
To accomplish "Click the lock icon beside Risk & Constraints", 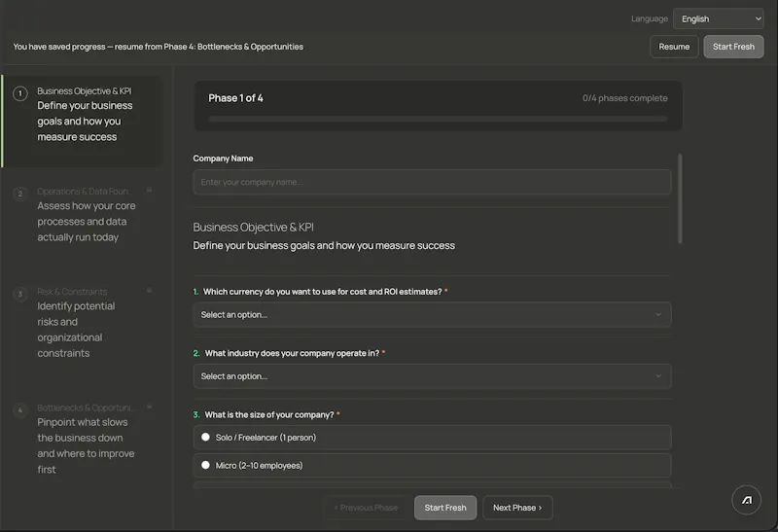I will coord(149,291).
